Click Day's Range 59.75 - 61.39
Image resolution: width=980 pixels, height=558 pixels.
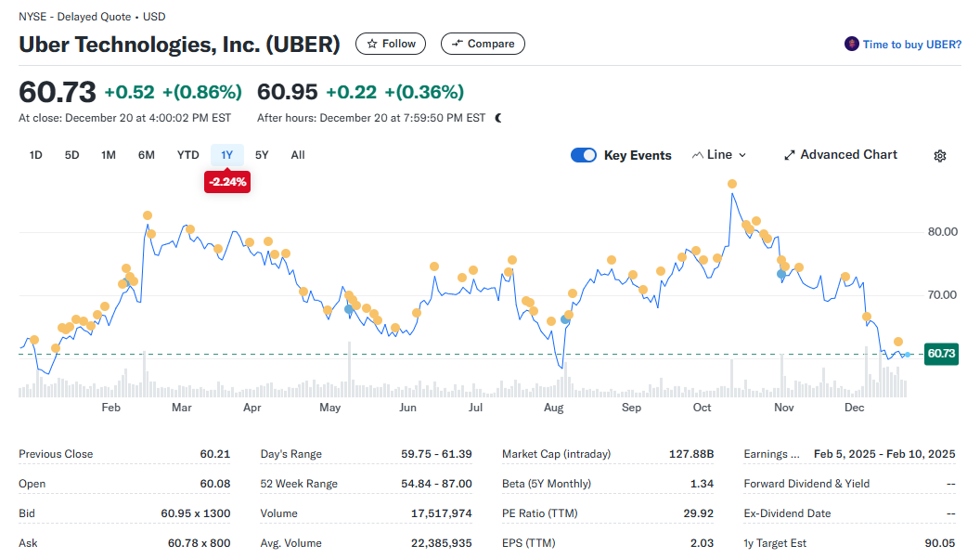click(x=436, y=454)
